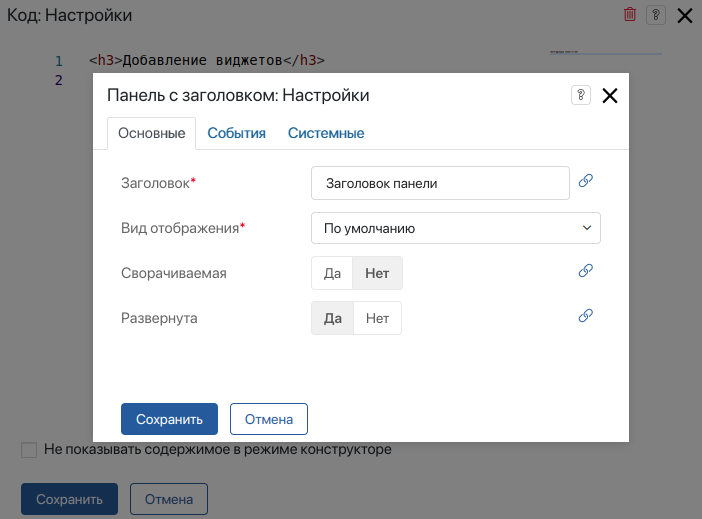702x519 pixels.
Task: Click link icon beside Сворачиваемая toggle
Action: coord(587,271)
